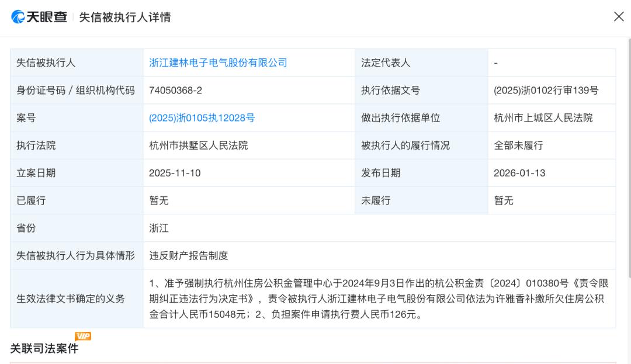Click the VIP badge above 关联司法案件
631x364 pixels.
coord(83,336)
